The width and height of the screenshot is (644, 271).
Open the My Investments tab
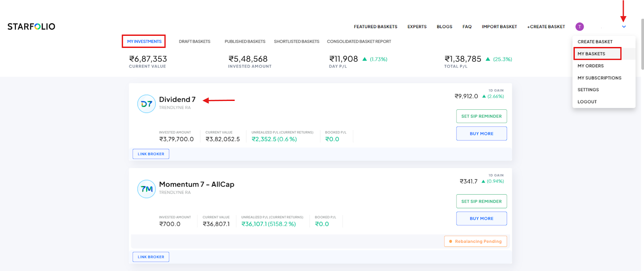(144, 41)
